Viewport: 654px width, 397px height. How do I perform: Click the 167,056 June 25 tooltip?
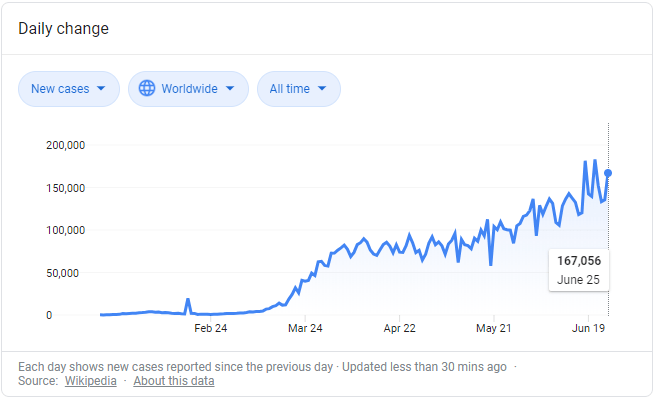579,270
